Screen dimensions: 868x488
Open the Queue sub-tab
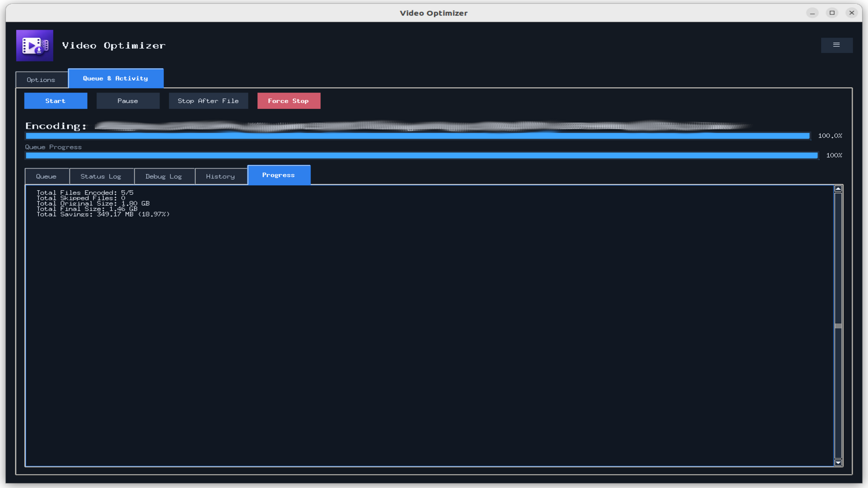pyautogui.click(x=47, y=177)
